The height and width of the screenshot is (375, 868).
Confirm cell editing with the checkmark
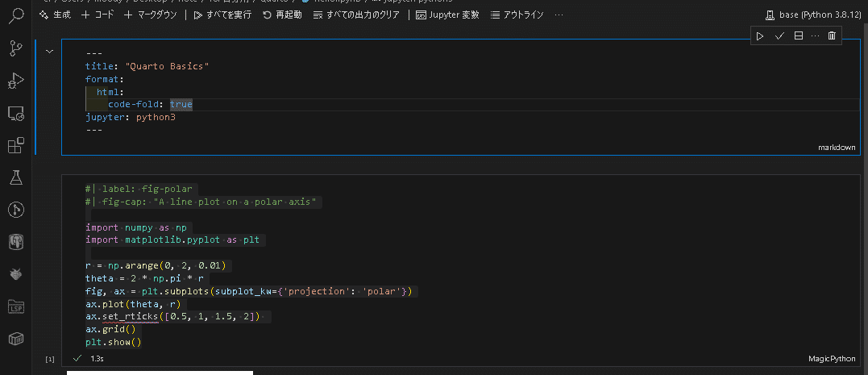pyautogui.click(x=779, y=36)
